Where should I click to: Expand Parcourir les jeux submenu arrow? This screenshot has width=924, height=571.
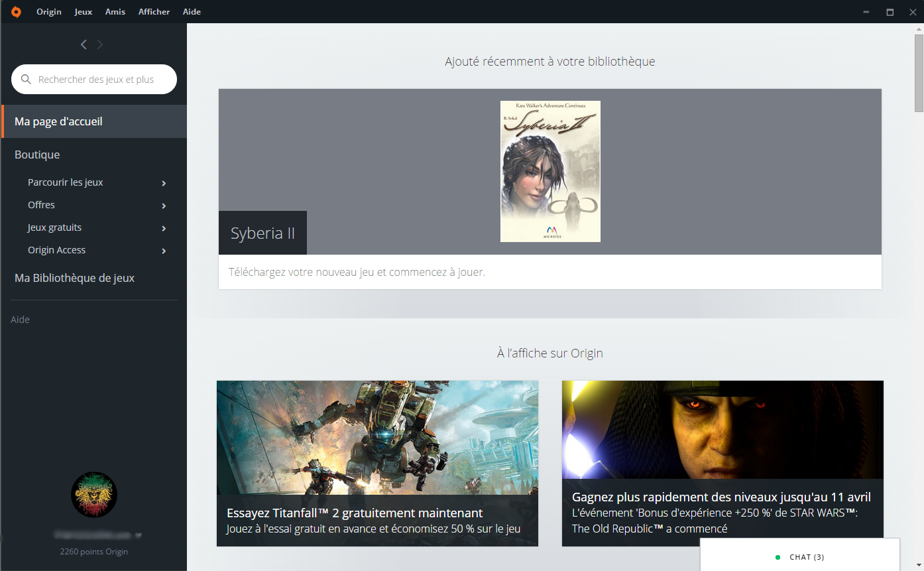click(x=164, y=183)
